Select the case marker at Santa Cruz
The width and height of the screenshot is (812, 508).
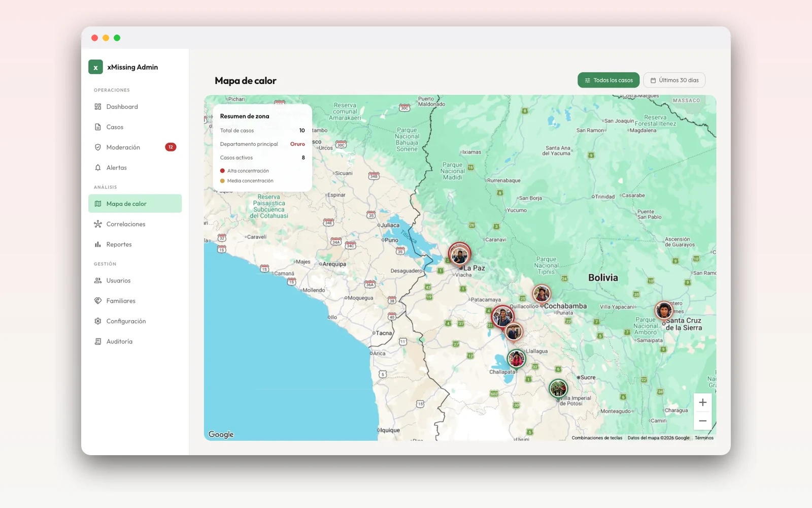point(664,310)
